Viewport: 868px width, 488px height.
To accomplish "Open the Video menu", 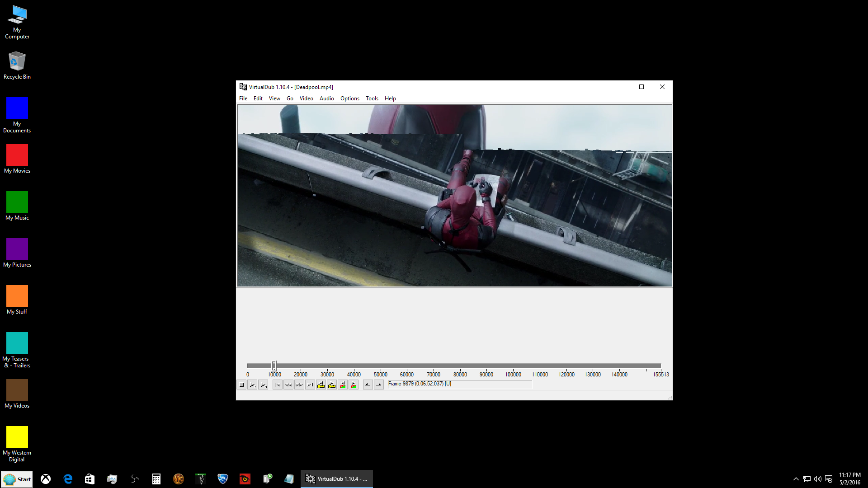I will 306,99.
